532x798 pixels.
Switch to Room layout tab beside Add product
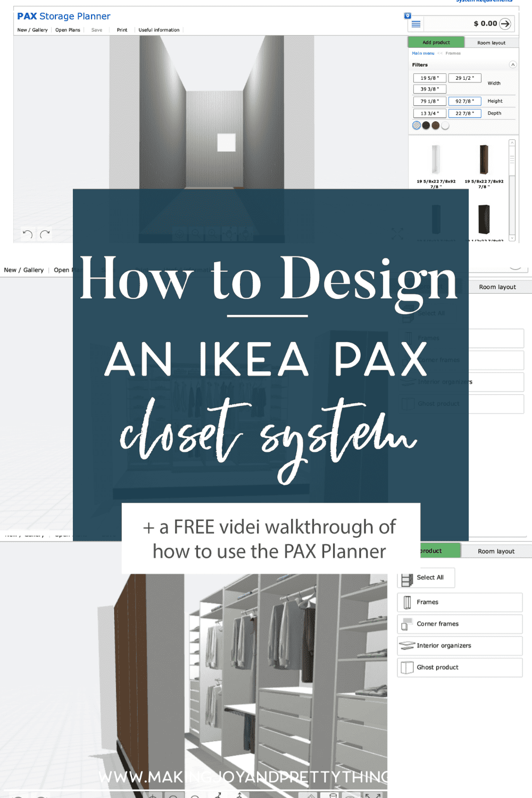(x=492, y=43)
